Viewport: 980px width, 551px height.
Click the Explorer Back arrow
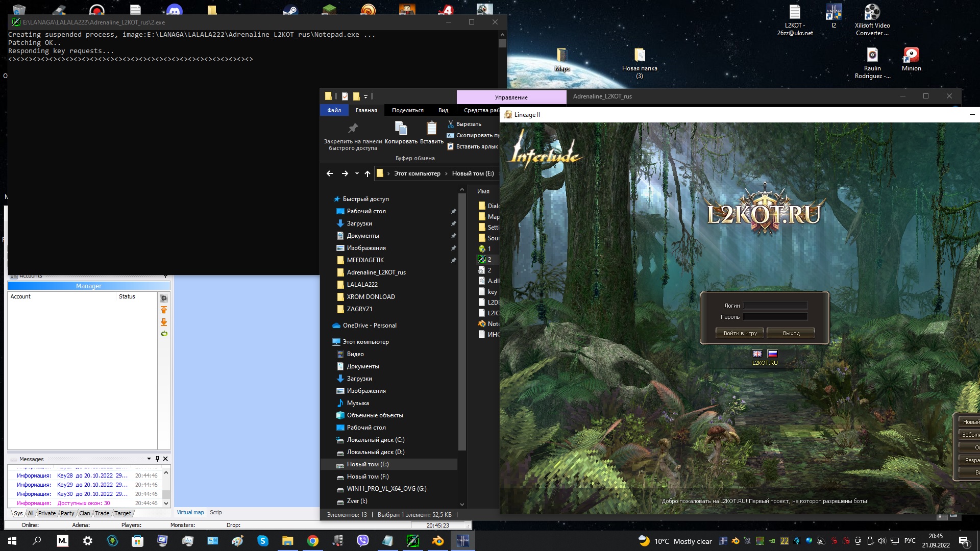click(x=330, y=173)
